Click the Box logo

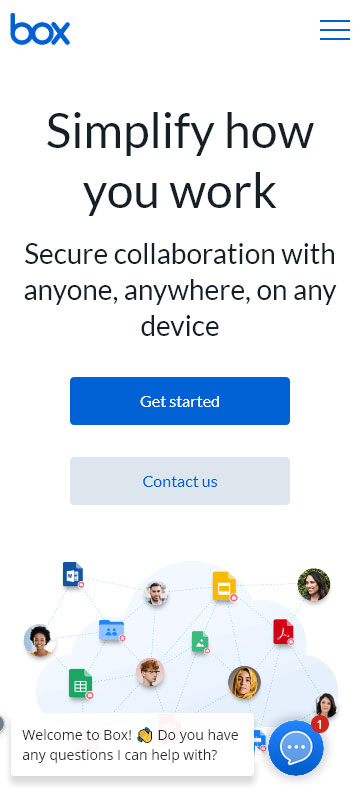tap(40, 29)
